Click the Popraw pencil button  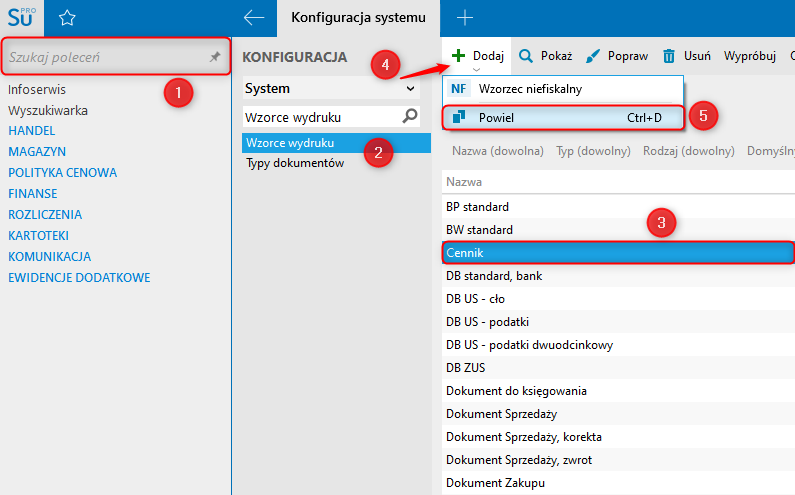click(617, 56)
